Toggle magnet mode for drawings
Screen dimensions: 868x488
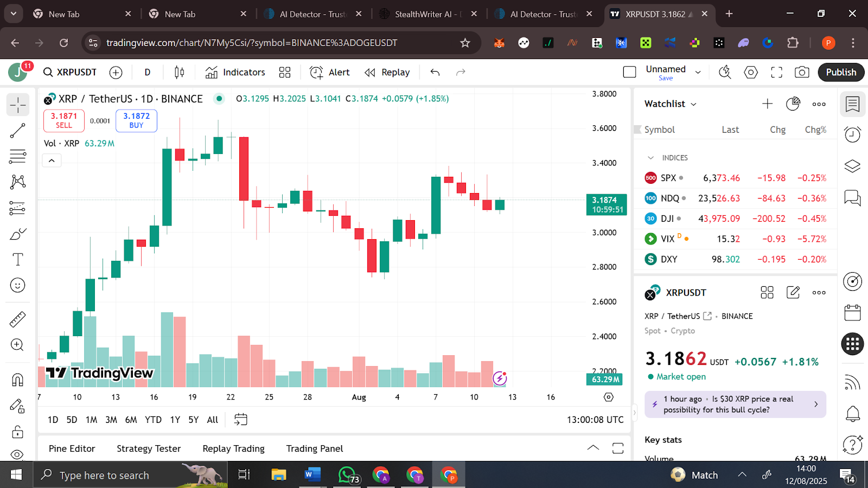(x=18, y=380)
